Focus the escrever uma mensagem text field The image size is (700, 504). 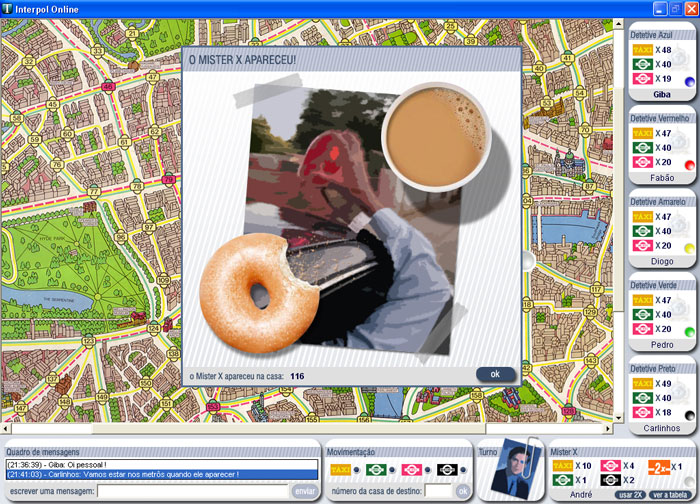point(195,491)
